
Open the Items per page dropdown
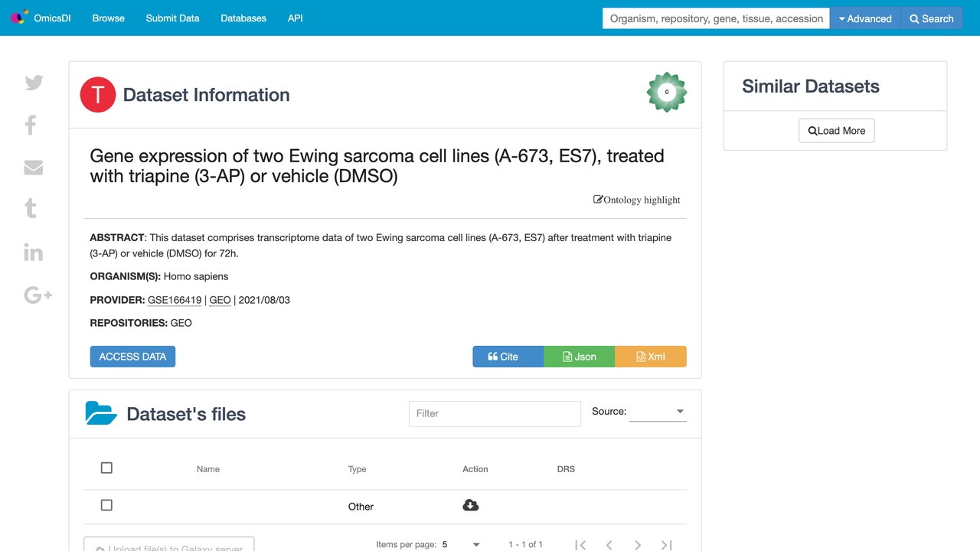click(x=461, y=545)
